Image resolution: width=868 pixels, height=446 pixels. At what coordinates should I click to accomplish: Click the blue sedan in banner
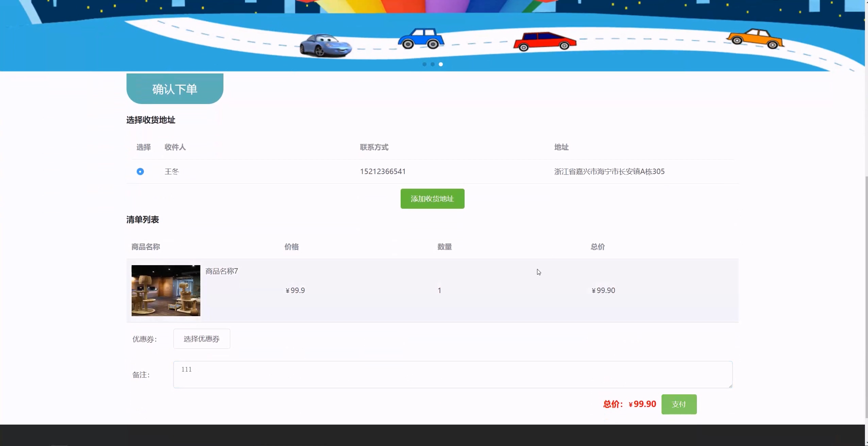click(421, 39)
